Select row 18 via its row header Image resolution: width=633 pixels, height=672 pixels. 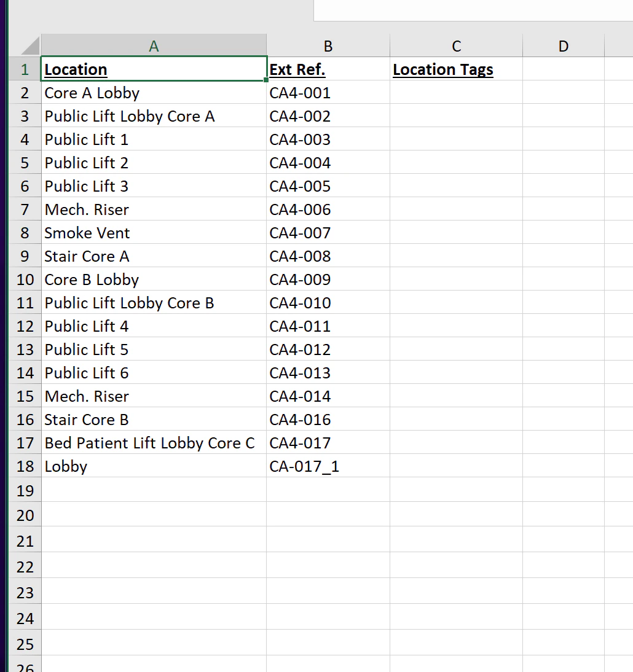coord(25,466)
